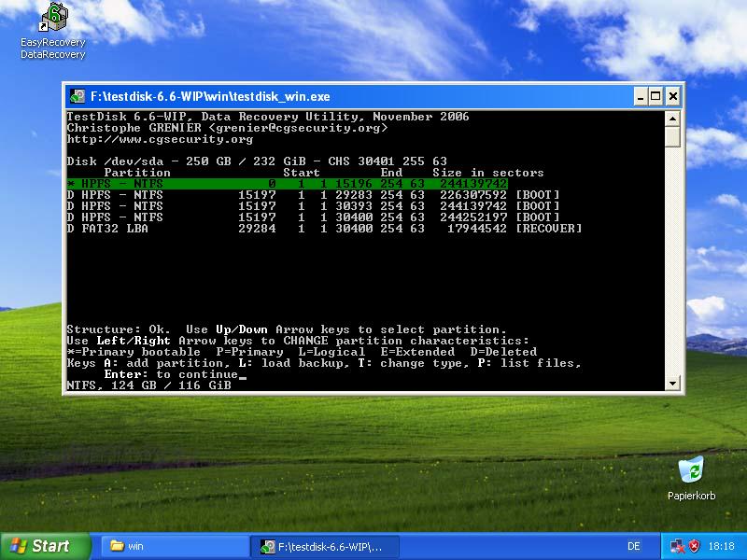Click the deleted NTFS row ending at 30393
The height and width of the screenshot is (560, 747).
pos(314,206)
